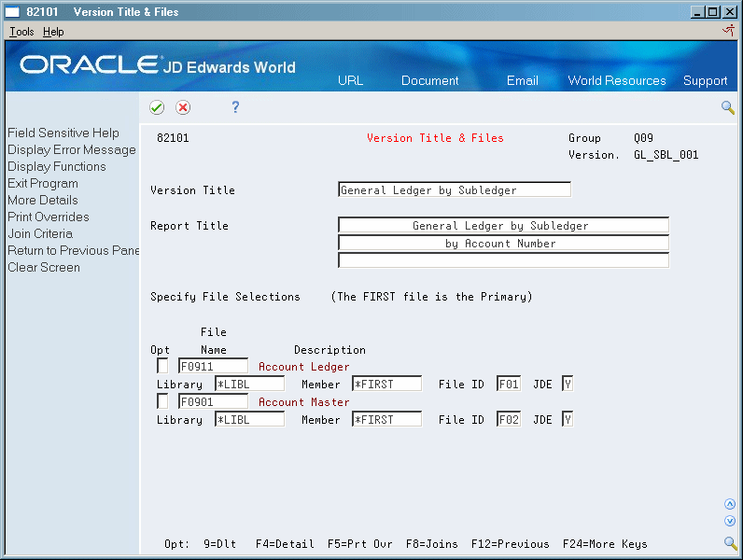Select Display Error Message

click(x=72, y=149)
